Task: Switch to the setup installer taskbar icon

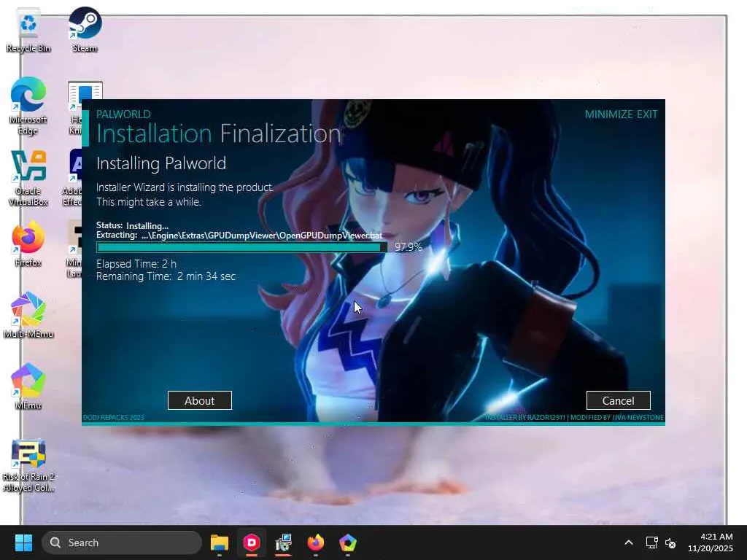Action: point(284,542)
